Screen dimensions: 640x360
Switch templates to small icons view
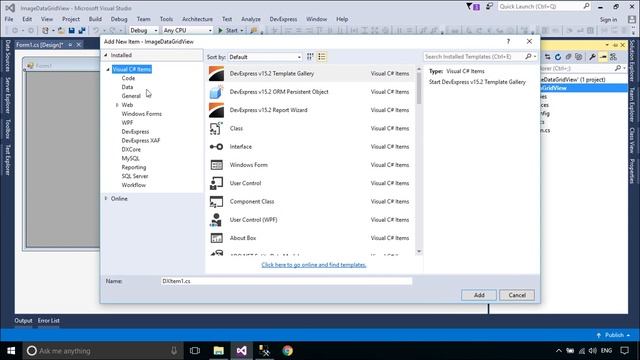point(310,57)
